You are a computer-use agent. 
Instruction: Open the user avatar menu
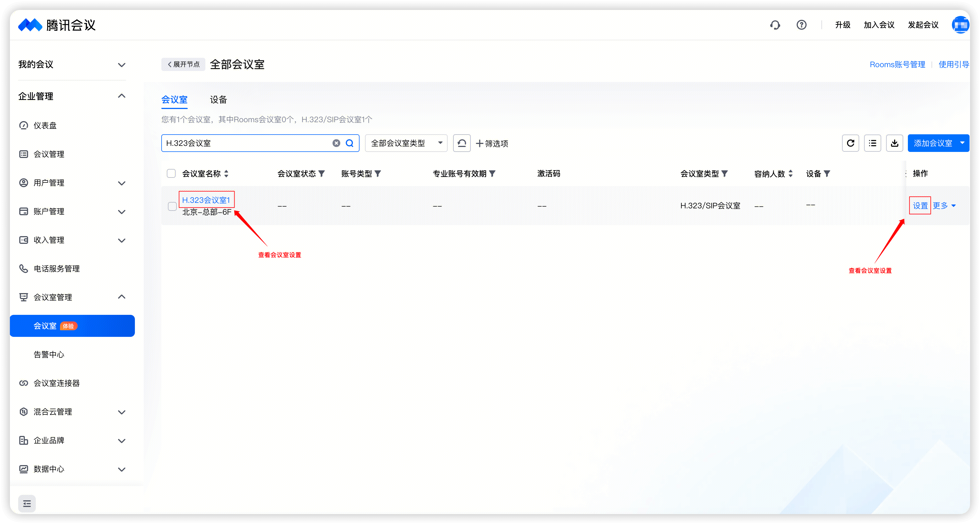point(960,25)
